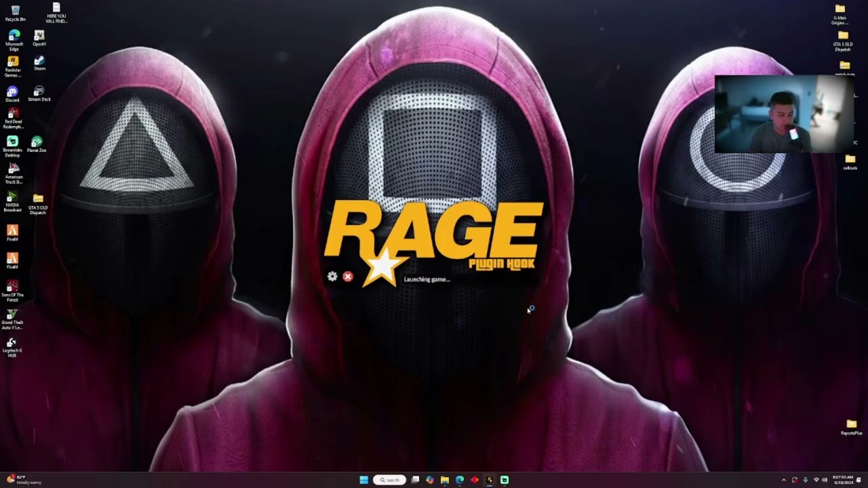This screenshot has width=868, height=488.
Task: Launch Logitech G HUB shortcut
Action: [12, 347]
